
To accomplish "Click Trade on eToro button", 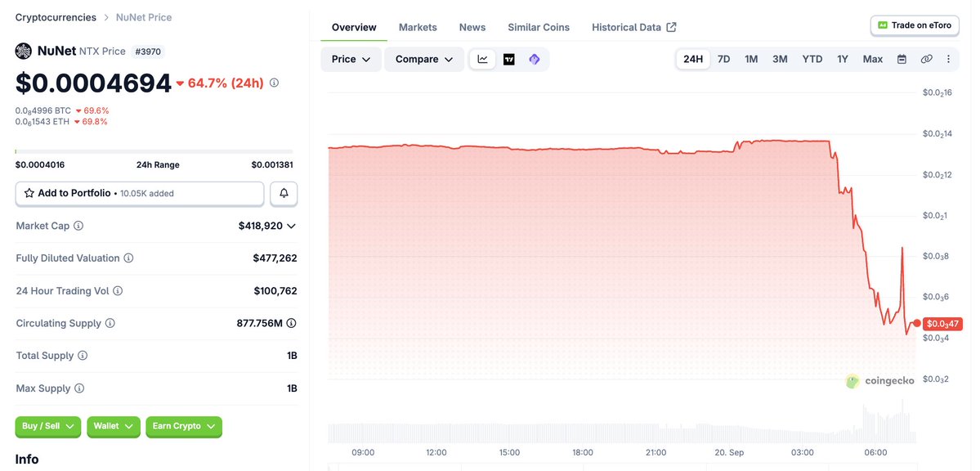I will click(915, 25).
